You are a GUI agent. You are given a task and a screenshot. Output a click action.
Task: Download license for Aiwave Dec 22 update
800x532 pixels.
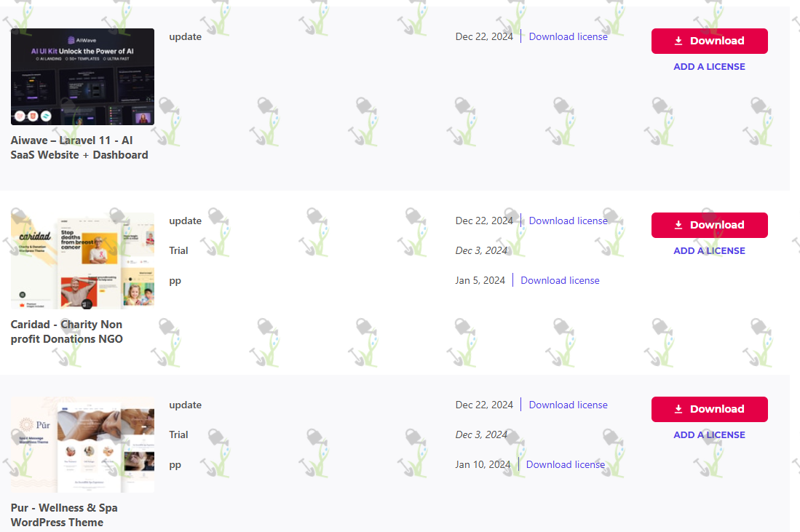568,36
